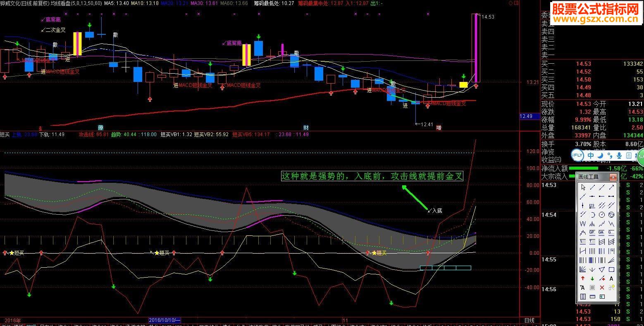Select the text annotation 'A' tool
The width and height of the screenshot is (644, 326).
point(611,278)
